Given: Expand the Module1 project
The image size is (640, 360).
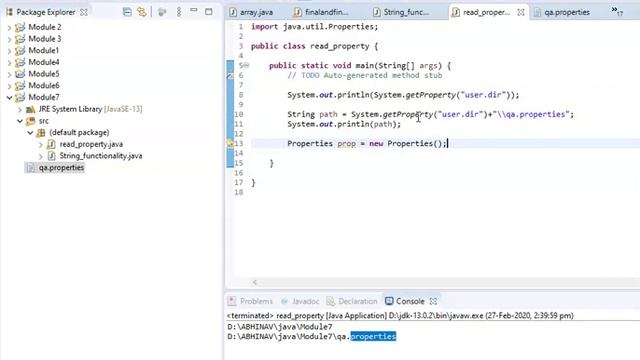Looking at the screenshot, I should [x=9, y=51].
